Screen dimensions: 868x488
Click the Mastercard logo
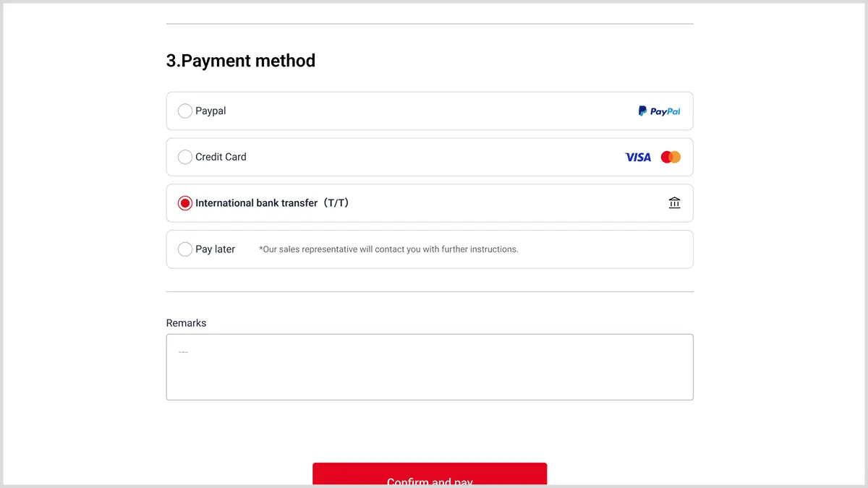pyautogui.click(x=671, y=157)
